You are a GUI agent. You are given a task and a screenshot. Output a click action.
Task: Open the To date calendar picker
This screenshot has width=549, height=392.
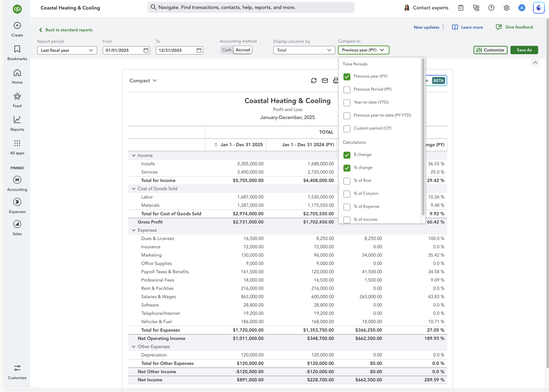(199, 50)
